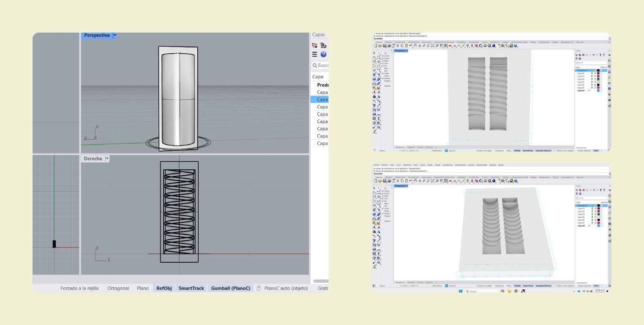Click layer search field in large window
Viewport: 644px width, 325px height.
(320, 65)
